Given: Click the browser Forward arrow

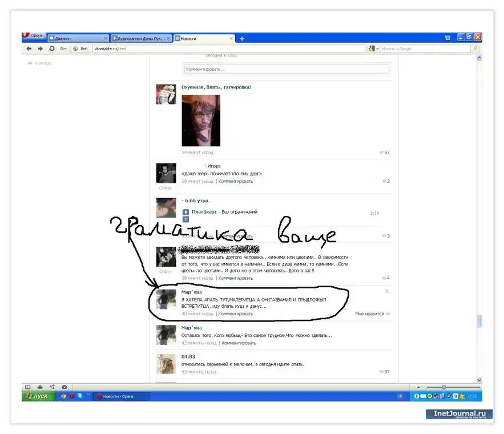Looking at the screenshot, I should click(x=40, y=49).
